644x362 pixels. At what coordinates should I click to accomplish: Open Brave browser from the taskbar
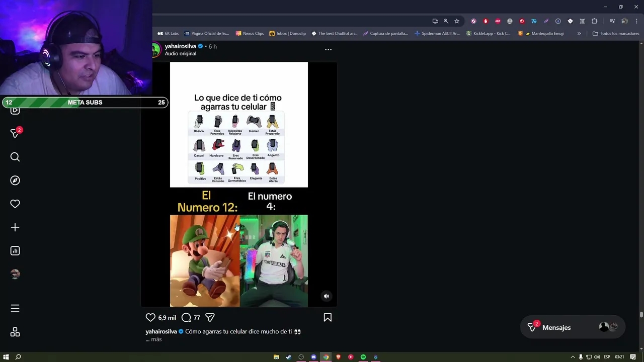coord(339,357)
